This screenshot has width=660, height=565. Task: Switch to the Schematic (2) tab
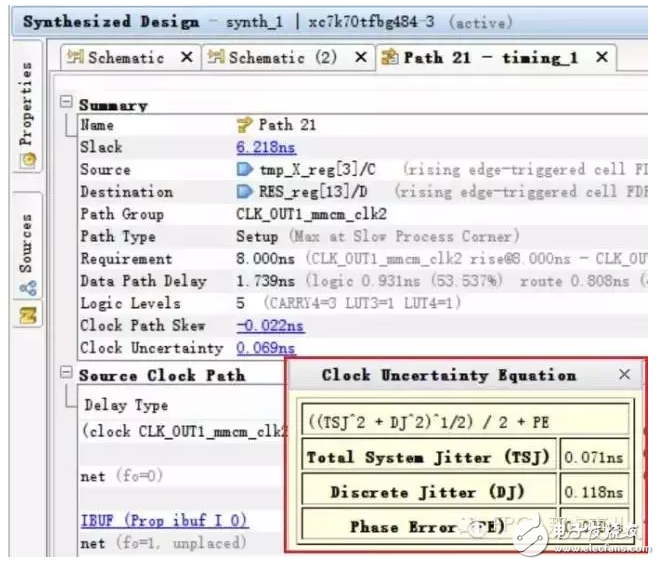283,58
